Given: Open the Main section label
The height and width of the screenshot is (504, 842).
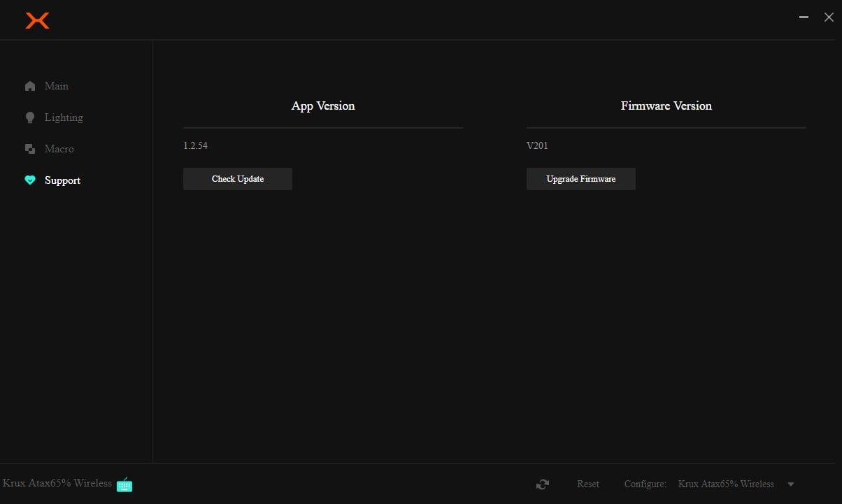Looking at the screenshot, I should [57, 86].
